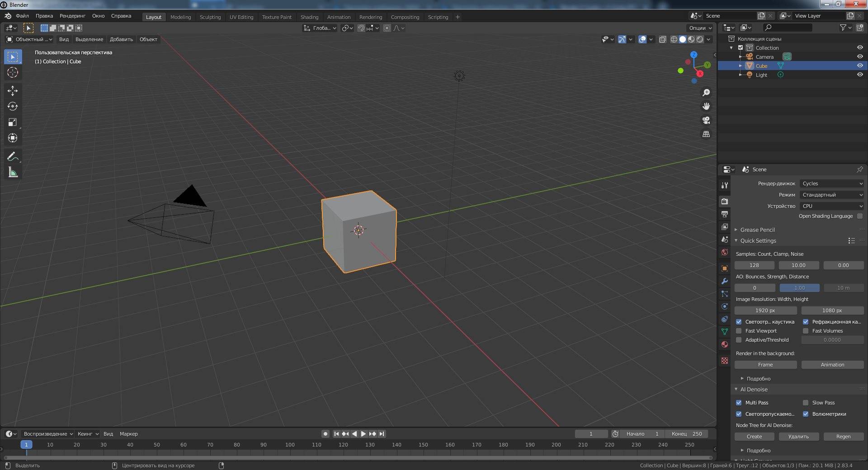Toggle X-ray display in viewport header

(x=662, y=39)
